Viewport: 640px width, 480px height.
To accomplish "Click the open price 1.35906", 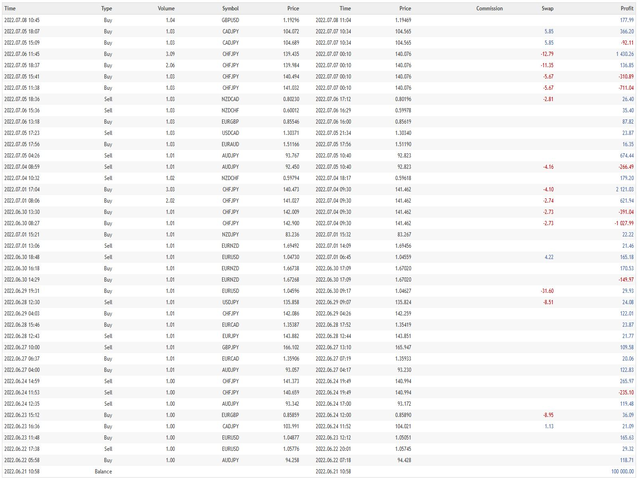I will point(291,359).
